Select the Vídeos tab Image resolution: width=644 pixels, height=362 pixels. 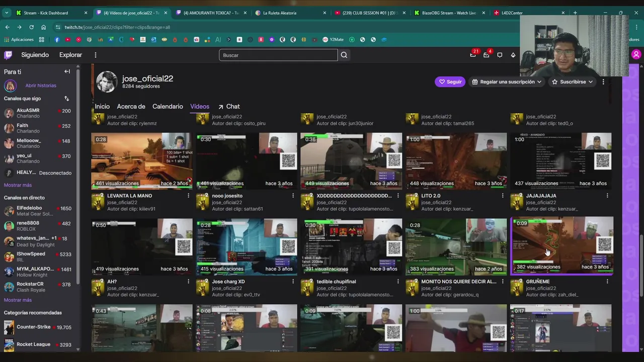coord(200,106)
